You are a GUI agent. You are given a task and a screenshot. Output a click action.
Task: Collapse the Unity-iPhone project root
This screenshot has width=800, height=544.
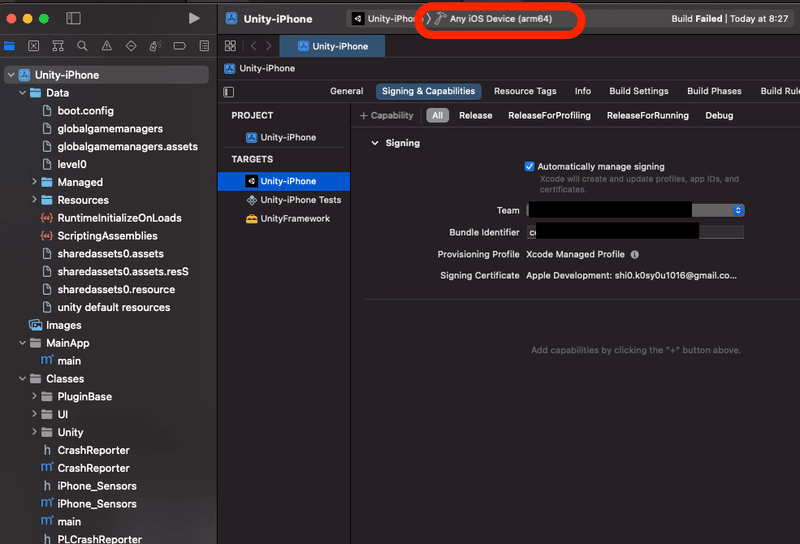coord(11,75)
